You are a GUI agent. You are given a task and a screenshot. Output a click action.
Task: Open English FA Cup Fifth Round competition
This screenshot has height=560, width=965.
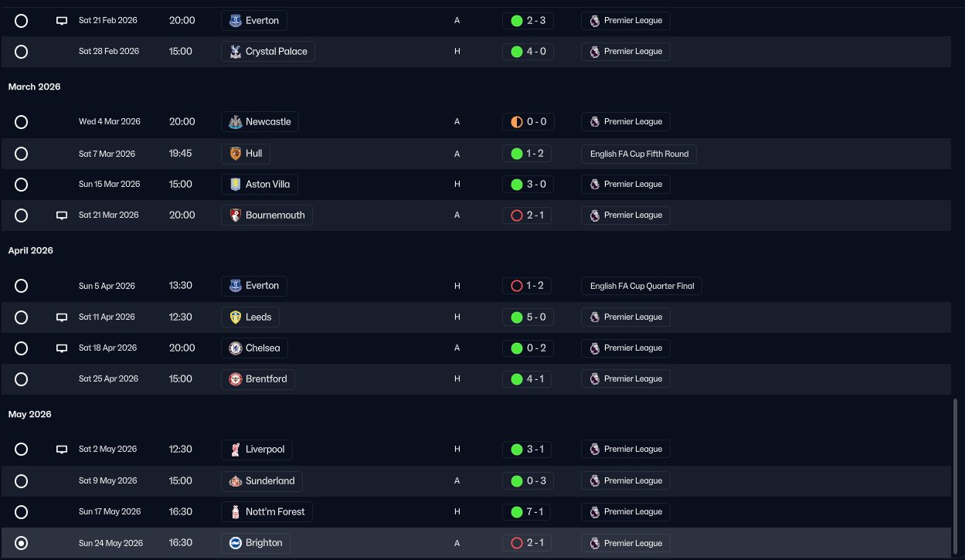(639, 154)
